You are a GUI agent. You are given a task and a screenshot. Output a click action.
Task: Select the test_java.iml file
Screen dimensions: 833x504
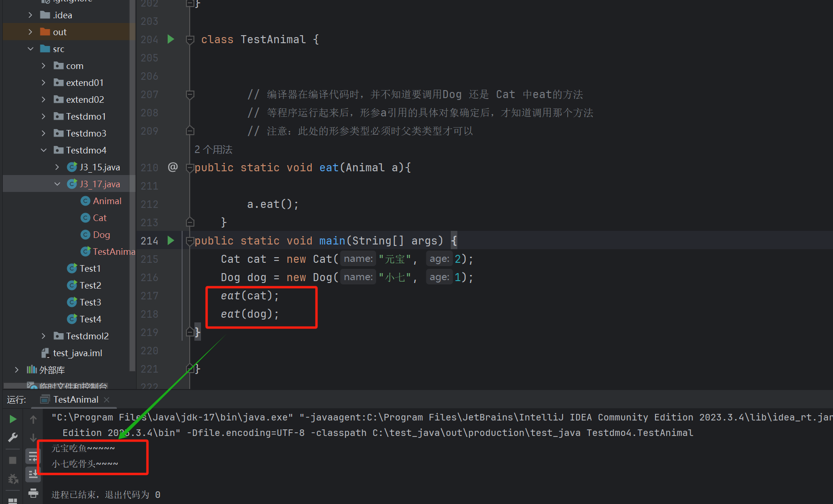click(x=77, y=353)
